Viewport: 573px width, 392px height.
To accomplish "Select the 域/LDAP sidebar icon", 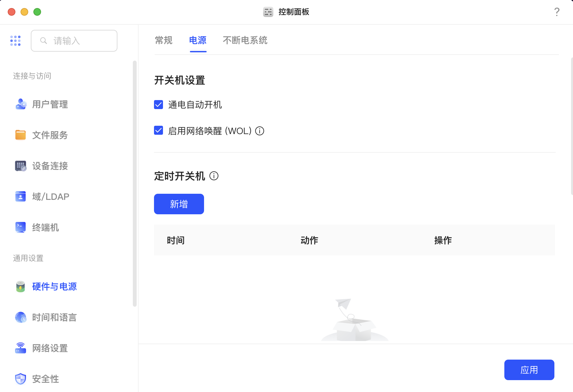I will (21, 196).
